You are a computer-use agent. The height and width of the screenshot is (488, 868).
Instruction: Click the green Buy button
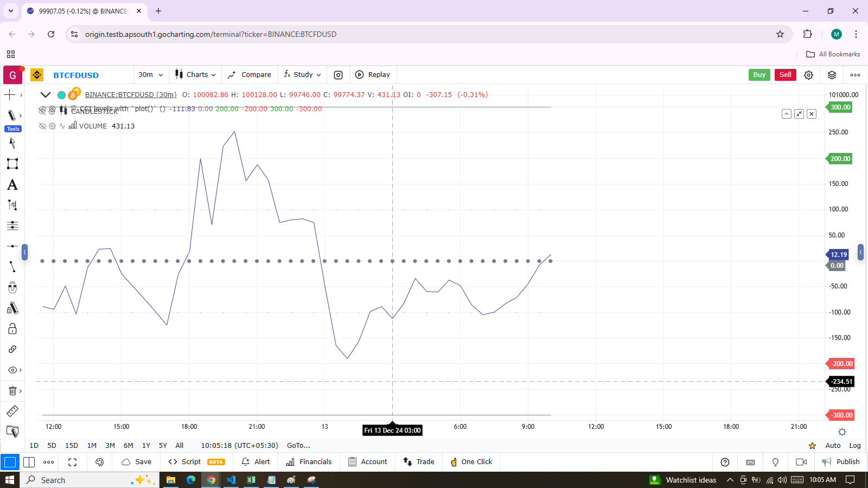759,75
